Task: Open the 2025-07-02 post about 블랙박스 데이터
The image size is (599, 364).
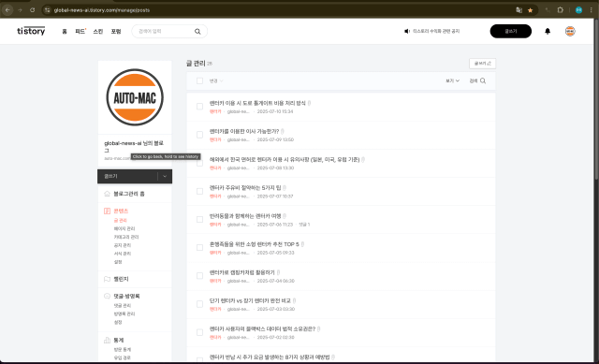Action: pos(262,328)
